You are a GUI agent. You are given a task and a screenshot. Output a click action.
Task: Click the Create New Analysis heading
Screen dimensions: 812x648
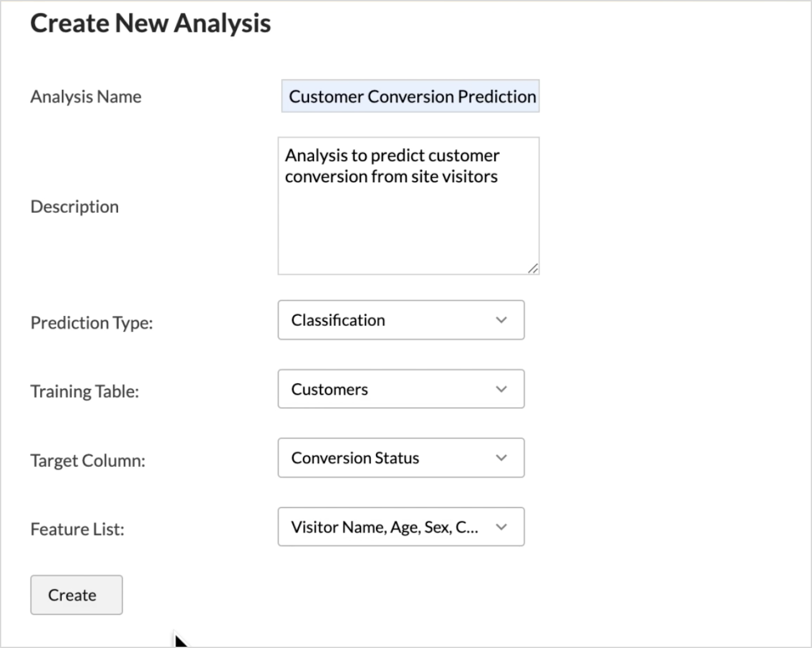click(151, 23)
